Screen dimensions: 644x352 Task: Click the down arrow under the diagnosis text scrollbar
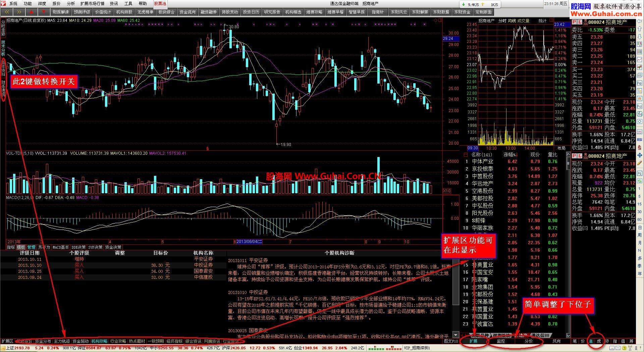pyautogui.click(x=455, y=335)
